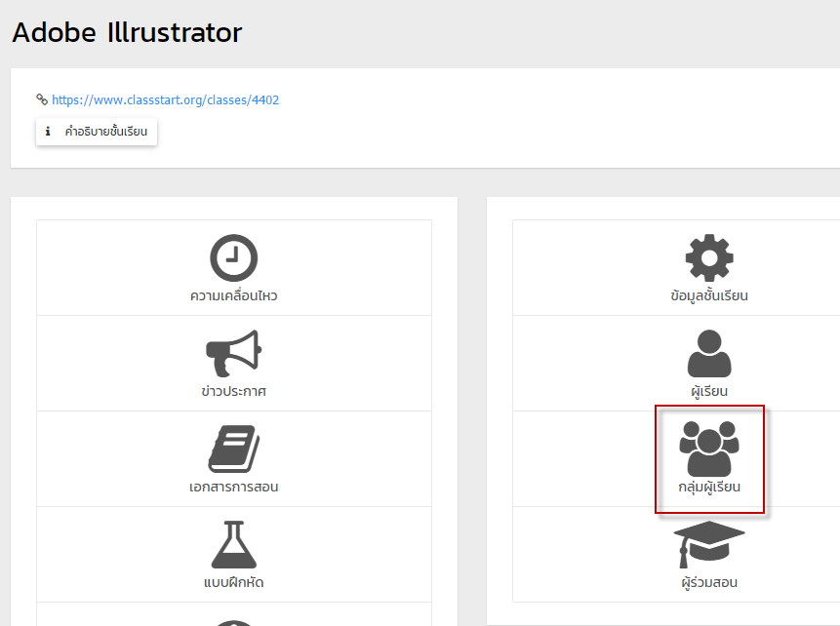This screenshot has height=626, width=840.
Task: Click the ผู้เรียน label
Action: (709, 391)
